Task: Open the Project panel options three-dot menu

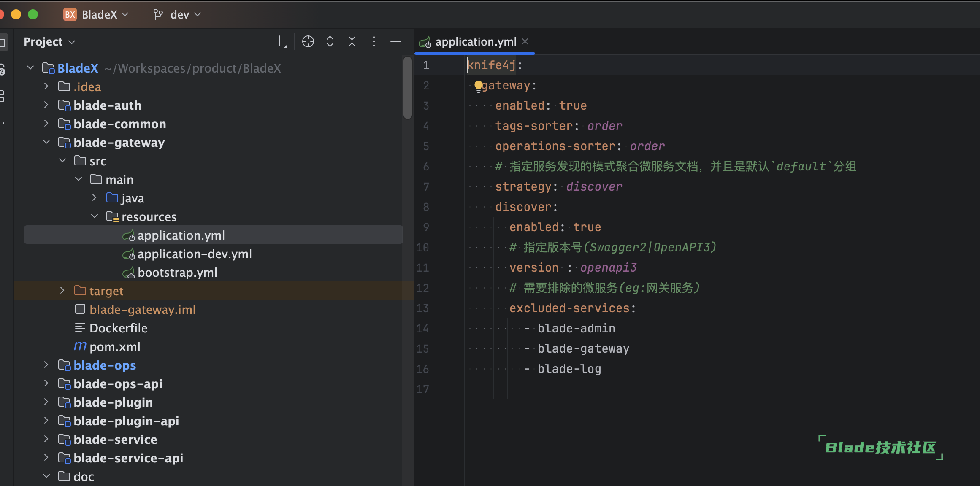Action: click(x=374, y=41)
